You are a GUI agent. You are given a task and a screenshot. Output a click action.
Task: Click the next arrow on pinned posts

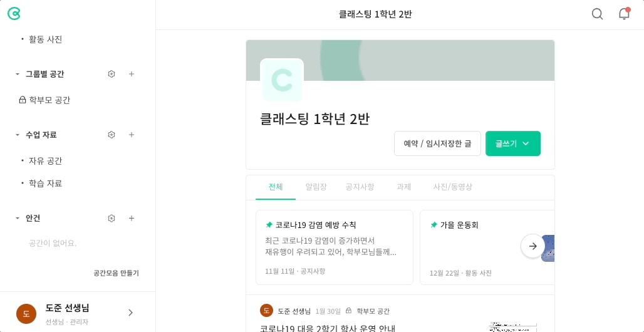(532, 246)
